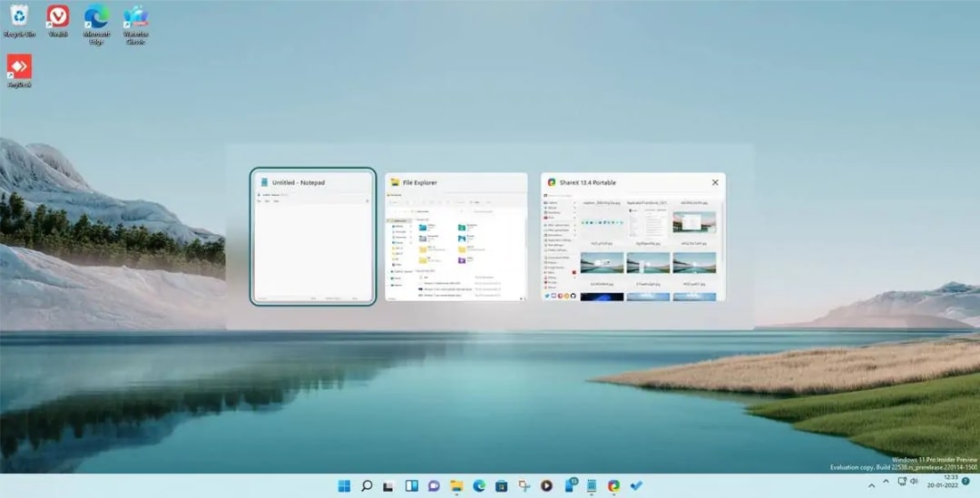Open Task View from the taskbar
The height and width of the screenshot is (498, 980).
pyautogui.click(x=388, y=485)
